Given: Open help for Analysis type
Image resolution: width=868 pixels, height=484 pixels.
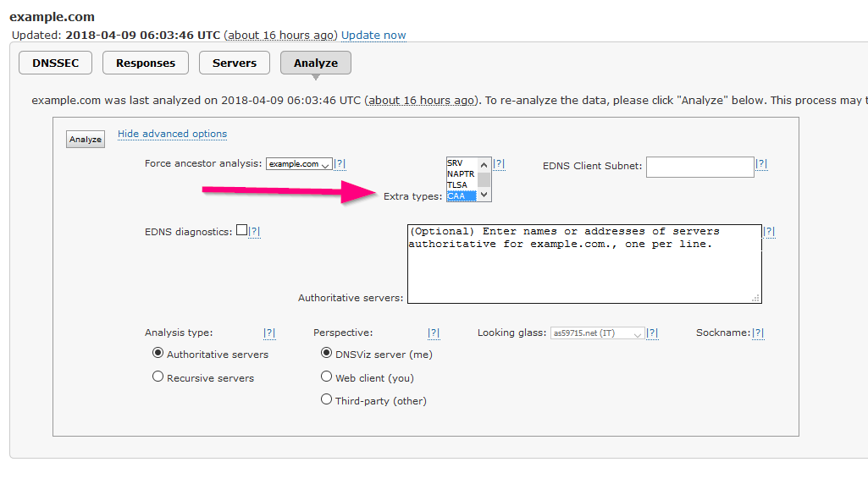Looking at the screenshot, I should 269,333.
